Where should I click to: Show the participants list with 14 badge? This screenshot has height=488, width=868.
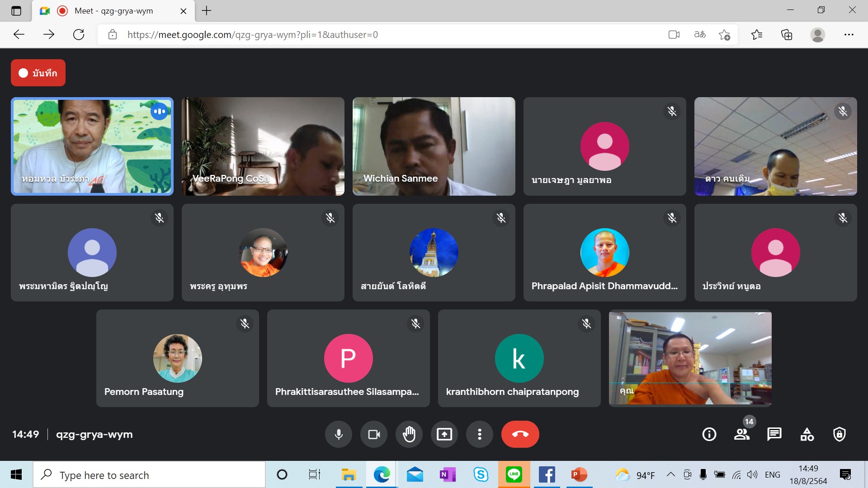[742, 434]
